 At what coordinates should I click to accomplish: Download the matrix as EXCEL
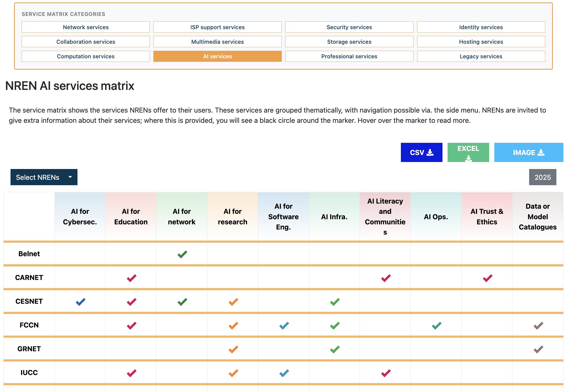468,152
